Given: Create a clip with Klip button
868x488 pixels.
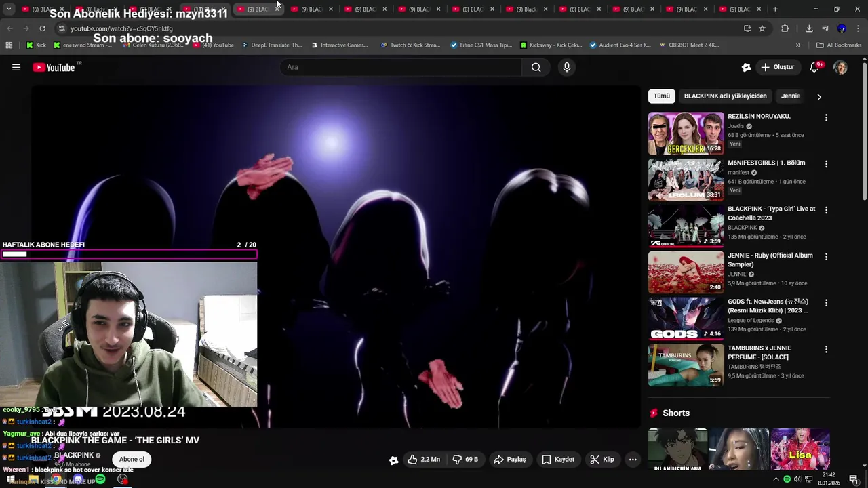Looking at the screenshot, I should point(602,460).
